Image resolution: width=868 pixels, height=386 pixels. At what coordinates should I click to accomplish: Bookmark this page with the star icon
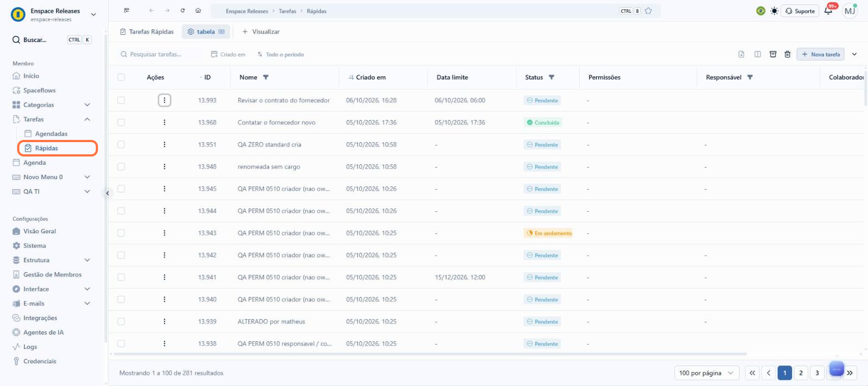click(648, 11)
